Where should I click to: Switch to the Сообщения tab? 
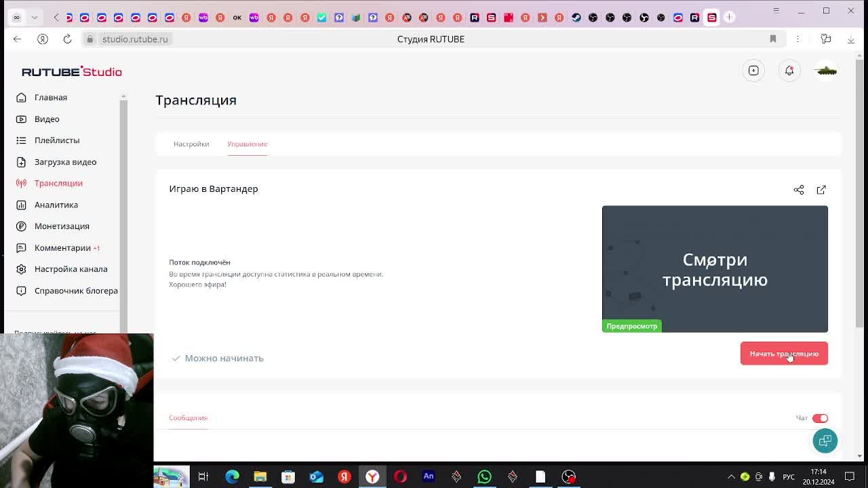188,418
